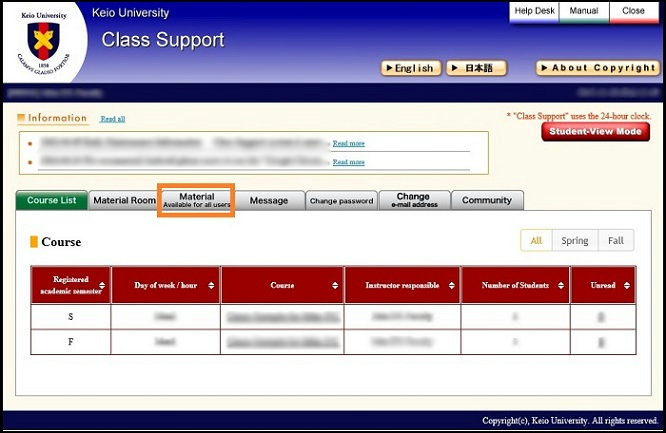The height and width of the screenshot is (433, 666).
Task: Filter courses by Fall semester
Action: coord(615,241)
